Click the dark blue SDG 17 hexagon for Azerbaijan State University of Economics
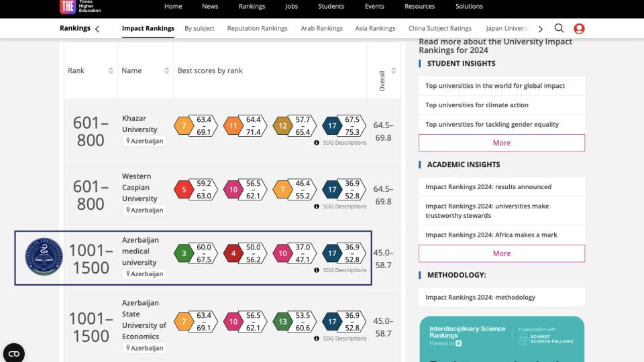Screen dimensions: 644x362 point(331,322)
